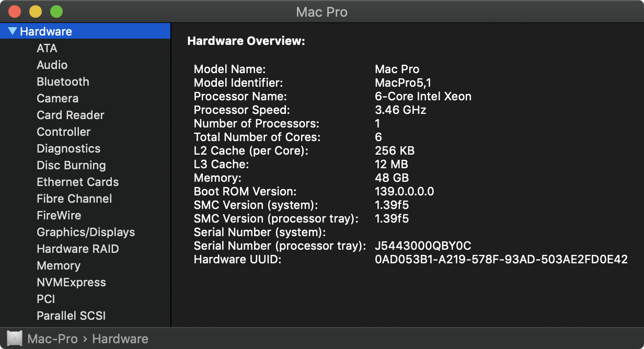Click the Total Number of Cores label
Image resolution: width=644 pixels, height=349 pixels.
[x=257, y=137]
